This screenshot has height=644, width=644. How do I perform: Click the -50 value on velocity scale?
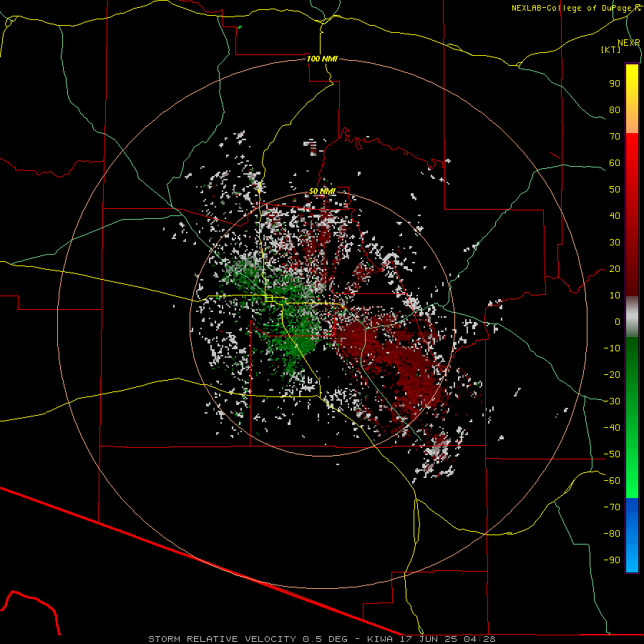click(612, 454)
